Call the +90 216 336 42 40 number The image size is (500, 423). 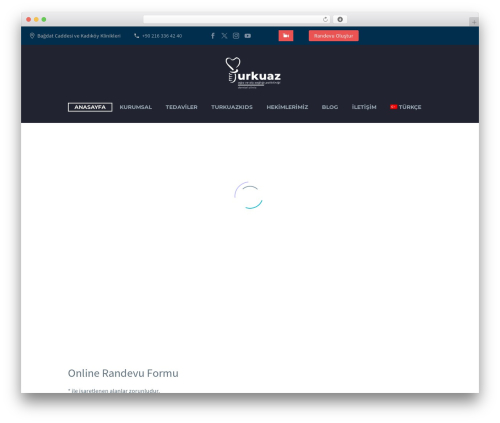pos(162,36)
